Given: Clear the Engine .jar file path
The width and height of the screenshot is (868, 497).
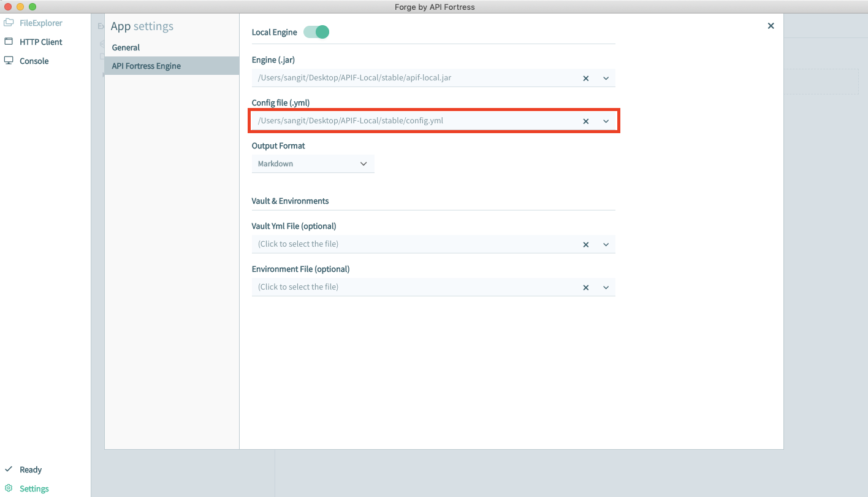Looking at the screenshot, I should point(585,79).
